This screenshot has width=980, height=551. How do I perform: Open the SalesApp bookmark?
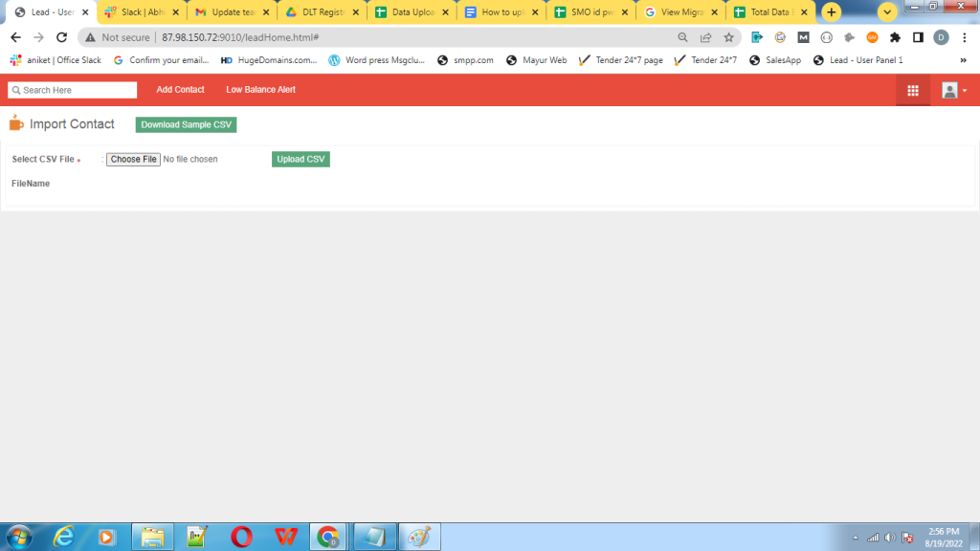pyautogui.click(x=775, y=60)
